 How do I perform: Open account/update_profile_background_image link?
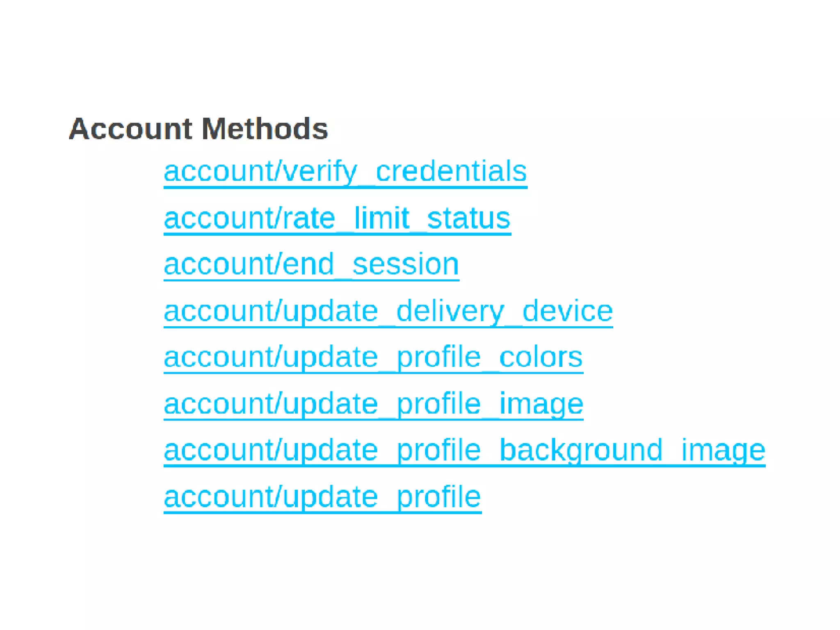464,451
